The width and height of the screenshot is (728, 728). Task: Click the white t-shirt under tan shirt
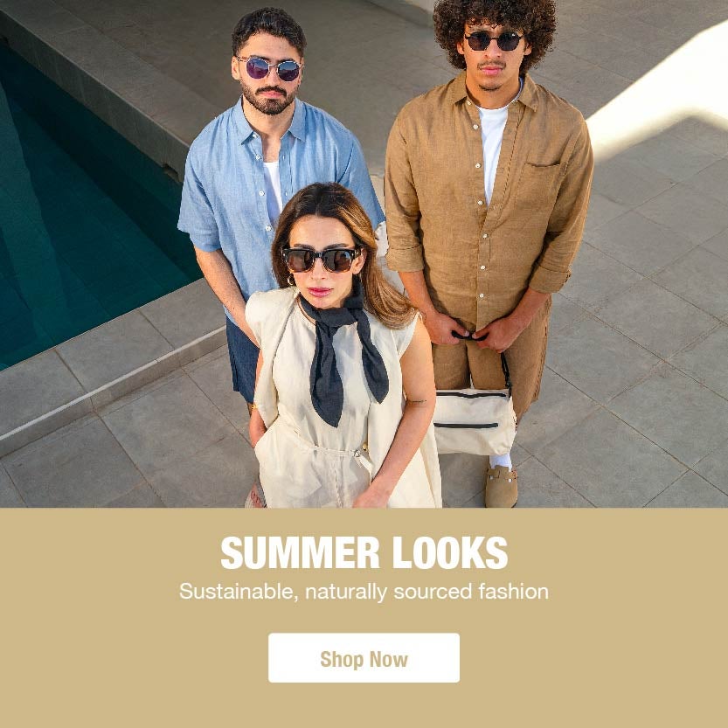[x=493, y=149]
